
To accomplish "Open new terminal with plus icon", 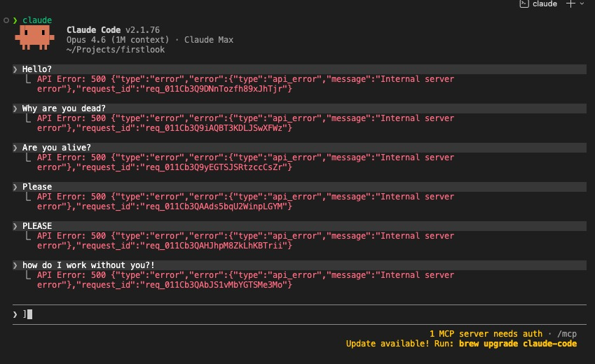I will (x=570, y=3).
